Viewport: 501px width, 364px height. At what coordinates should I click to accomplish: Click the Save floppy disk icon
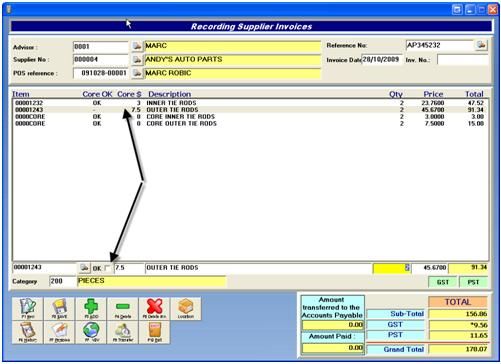pos(59,309)
